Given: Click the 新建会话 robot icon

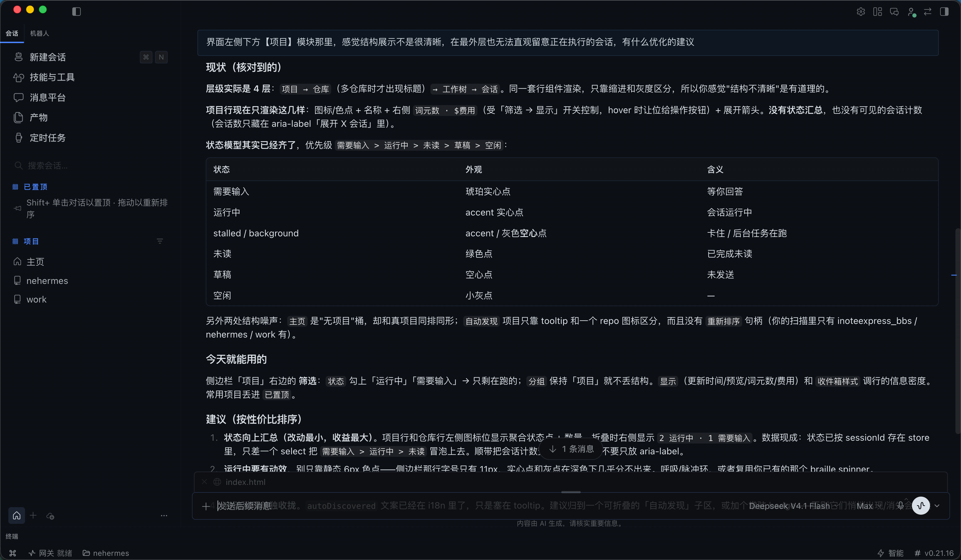Looking at the screenshot, I should pyautogui.click(x=18, y=57).
